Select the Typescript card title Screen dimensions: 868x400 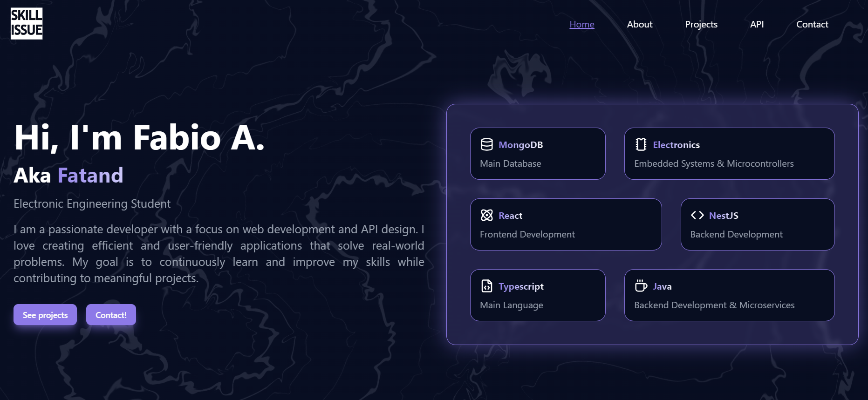[521, 286]
